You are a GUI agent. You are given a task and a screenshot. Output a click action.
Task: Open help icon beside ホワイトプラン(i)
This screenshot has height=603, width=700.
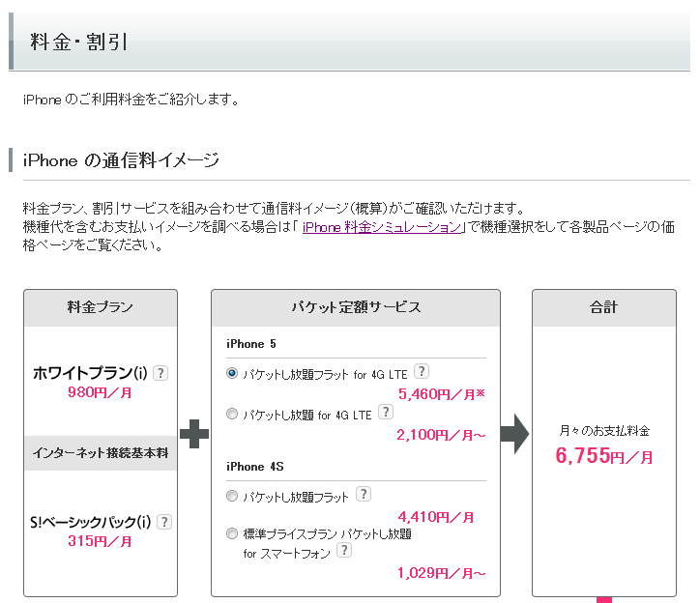pos(160,373)
